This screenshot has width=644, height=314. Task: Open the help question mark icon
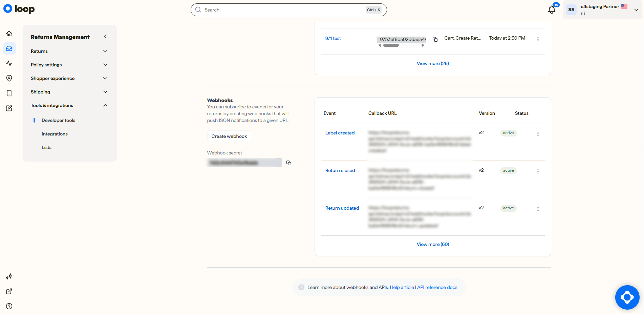(9, 306)
